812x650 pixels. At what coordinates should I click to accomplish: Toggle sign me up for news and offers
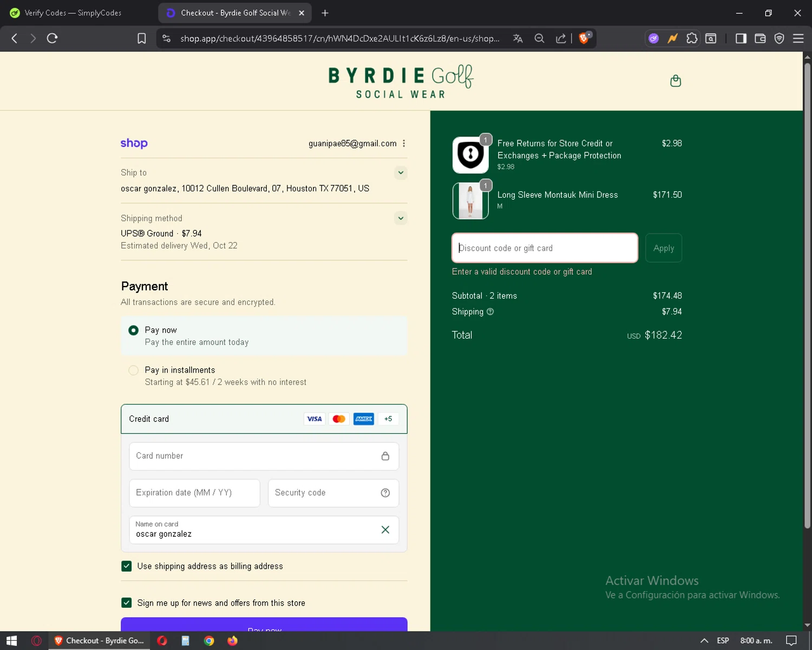[127, 603]
